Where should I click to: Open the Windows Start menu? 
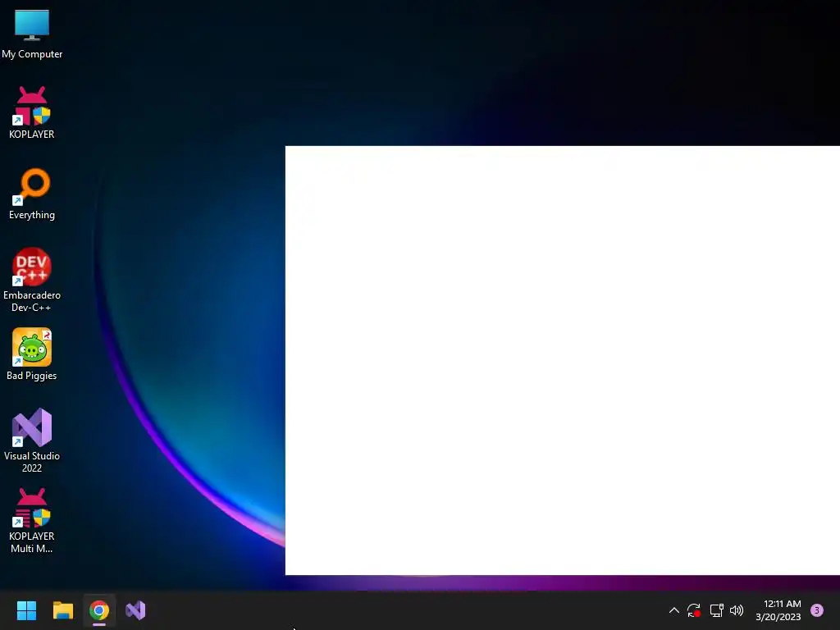pyautogui.click(x=26, y=610)
